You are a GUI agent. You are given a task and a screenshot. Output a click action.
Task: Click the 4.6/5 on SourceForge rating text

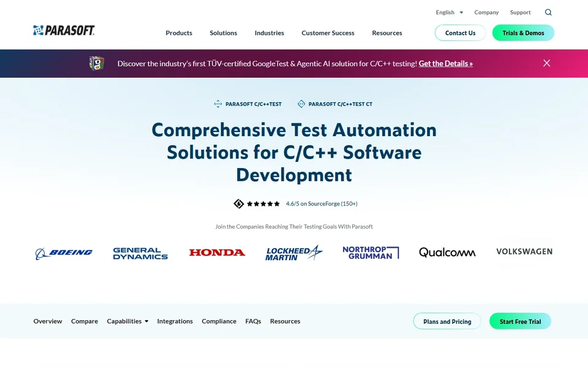coord(322,204)
